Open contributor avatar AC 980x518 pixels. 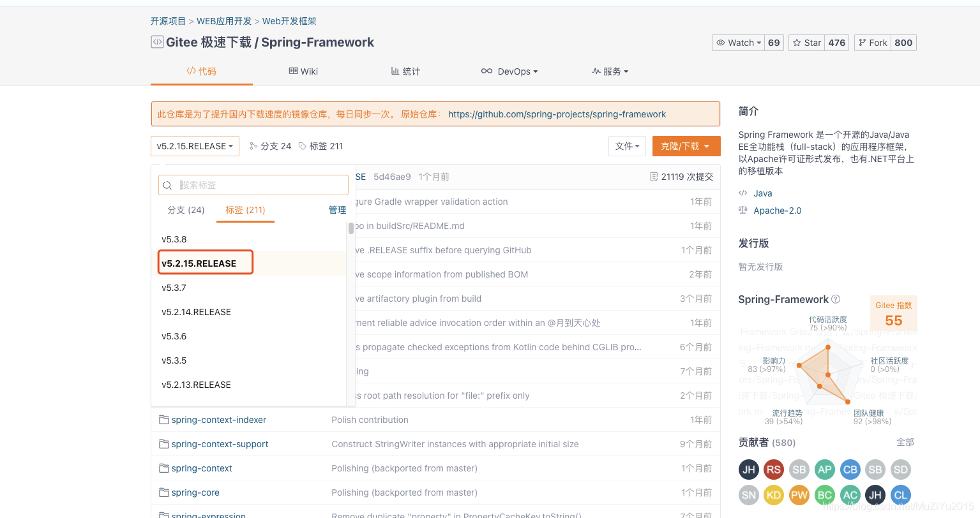[850, 495]
